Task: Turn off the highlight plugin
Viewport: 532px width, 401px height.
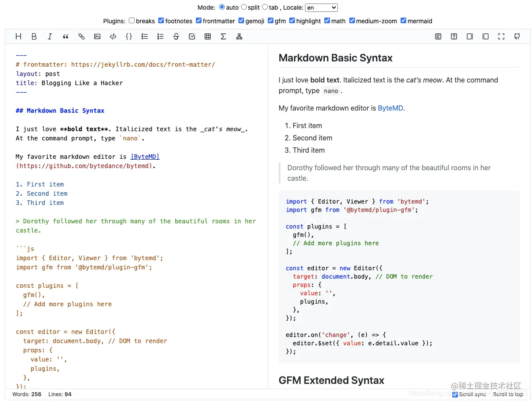Action: coord(292,21)
